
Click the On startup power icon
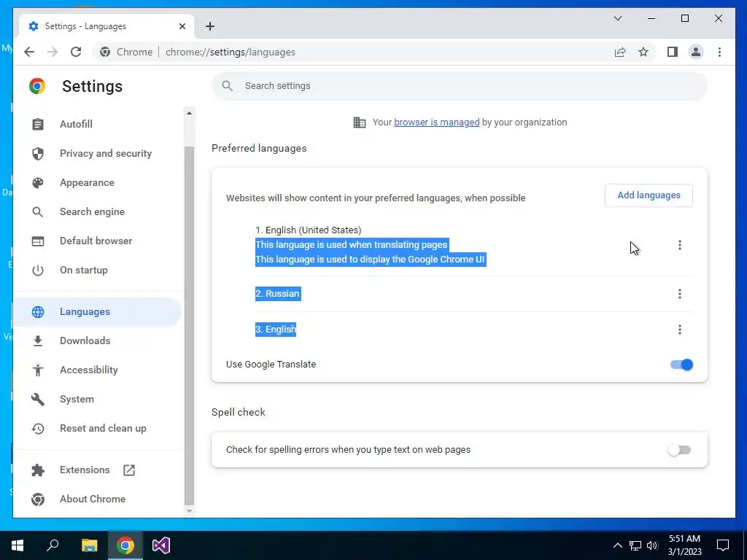click(x=38, y=271)
